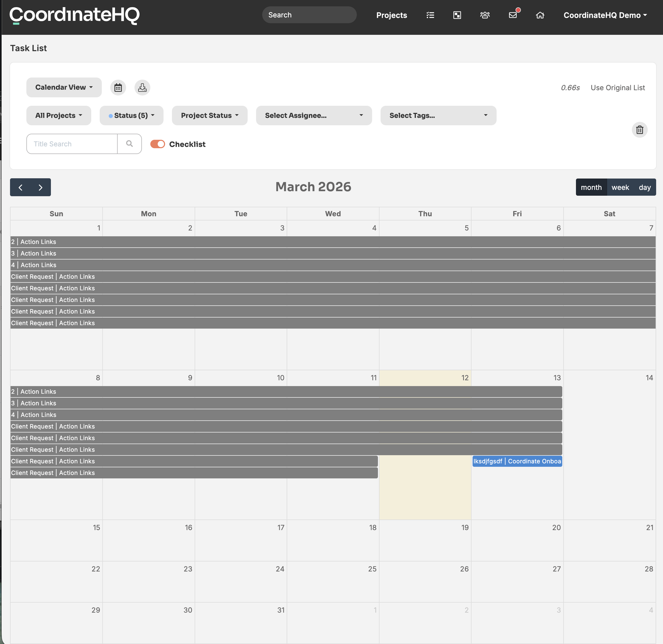Click into the top Search field
The image size is (663, 644).
coord(309,15)
